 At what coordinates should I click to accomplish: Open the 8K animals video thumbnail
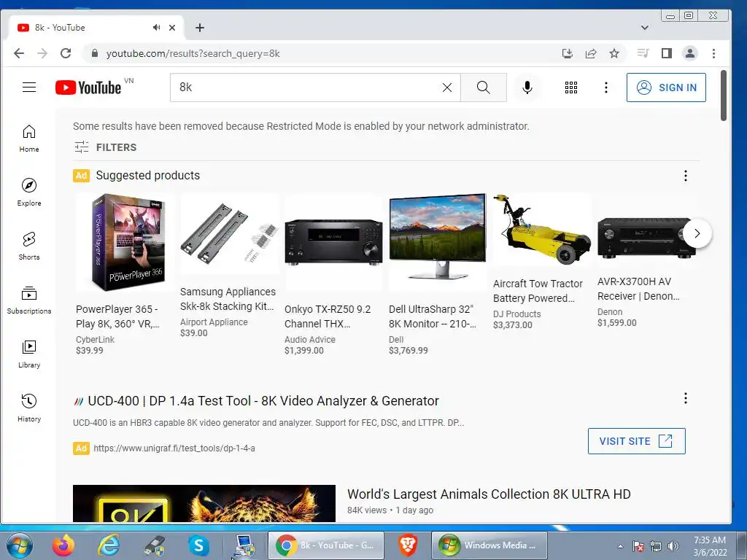tap(204, 503)
